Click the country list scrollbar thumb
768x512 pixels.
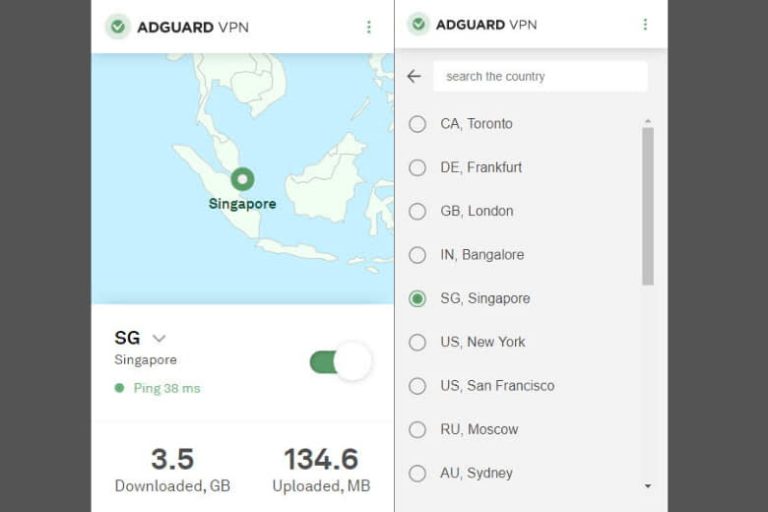point(647,205)
